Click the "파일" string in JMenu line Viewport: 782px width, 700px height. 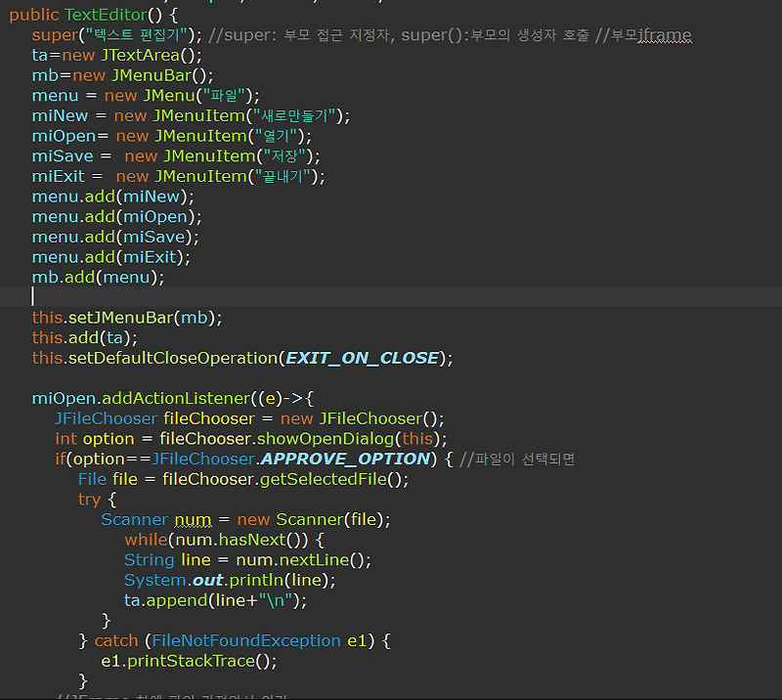(224, 95)
